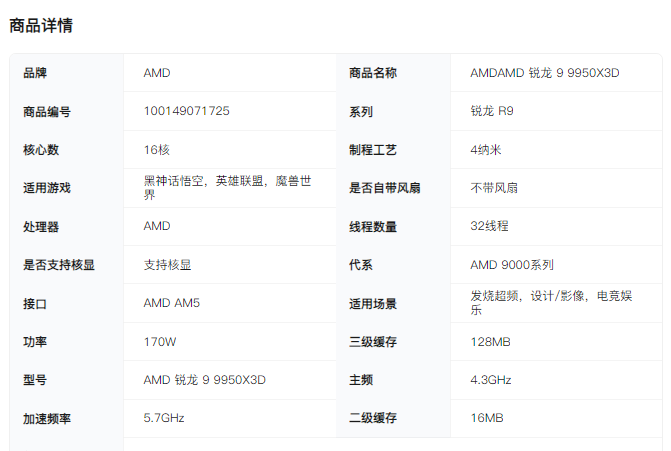
Task: Click the 代系 label
Action: pyautogui.click(x=361, y=265)
